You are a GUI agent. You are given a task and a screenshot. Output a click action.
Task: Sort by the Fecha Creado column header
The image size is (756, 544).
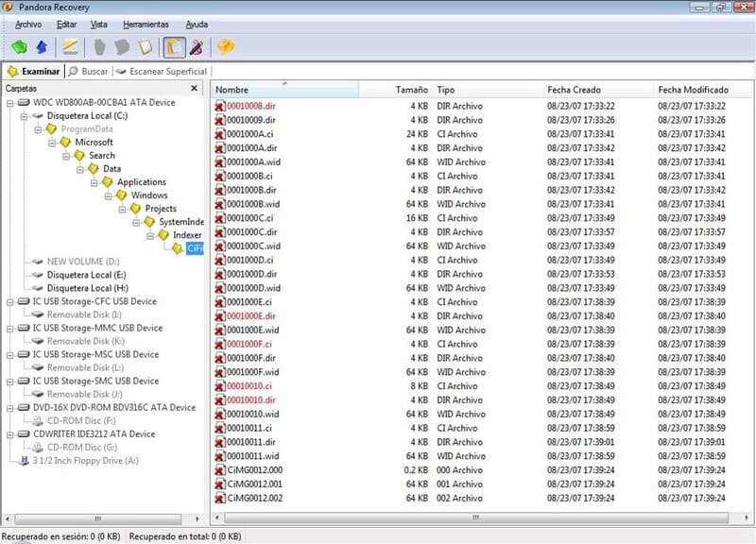[574, 90]
